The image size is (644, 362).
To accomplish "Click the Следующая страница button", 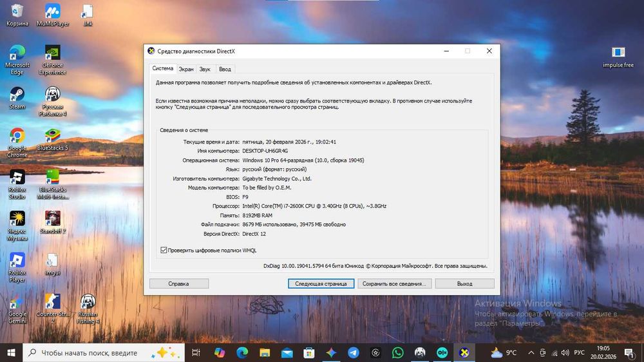I will (x=321, y=283).
